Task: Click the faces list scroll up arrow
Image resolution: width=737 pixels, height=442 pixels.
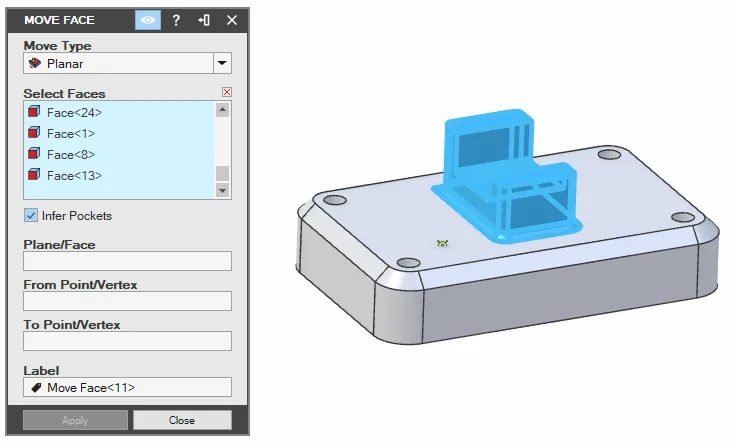Action: [222, 110]
